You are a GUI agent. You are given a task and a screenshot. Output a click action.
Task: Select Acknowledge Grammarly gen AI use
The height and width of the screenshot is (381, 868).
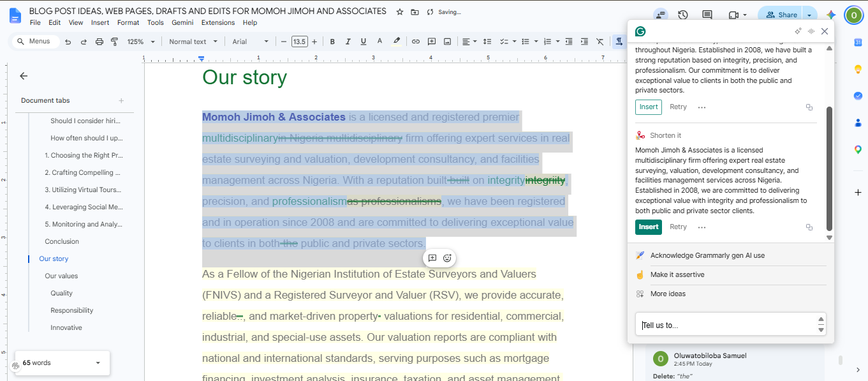click(707, 255)
